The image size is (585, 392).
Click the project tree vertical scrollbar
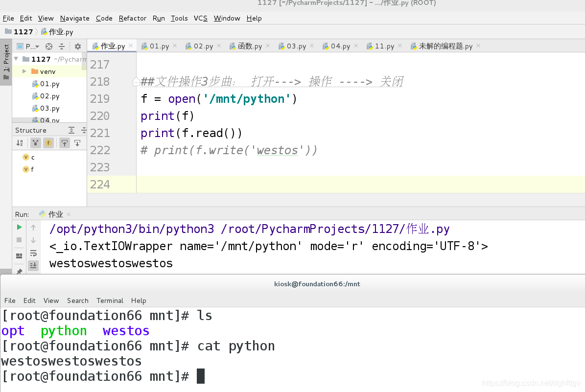(84, 61)
